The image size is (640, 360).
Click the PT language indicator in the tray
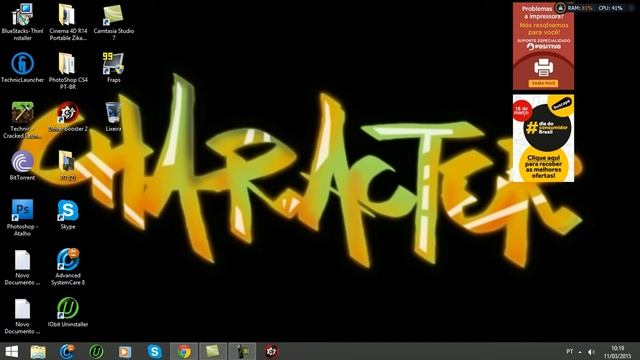569,351
